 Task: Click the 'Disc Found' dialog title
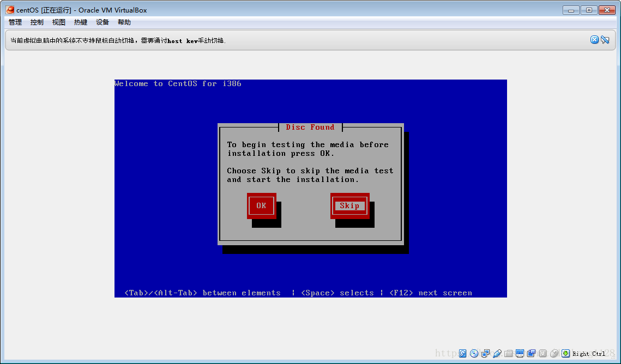click(310, 127)
